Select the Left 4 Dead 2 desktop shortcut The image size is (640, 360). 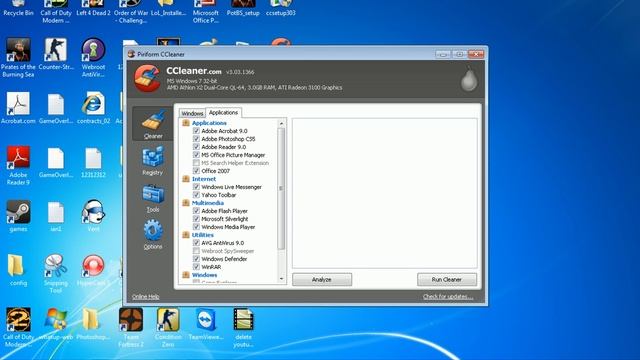(93, 8)
